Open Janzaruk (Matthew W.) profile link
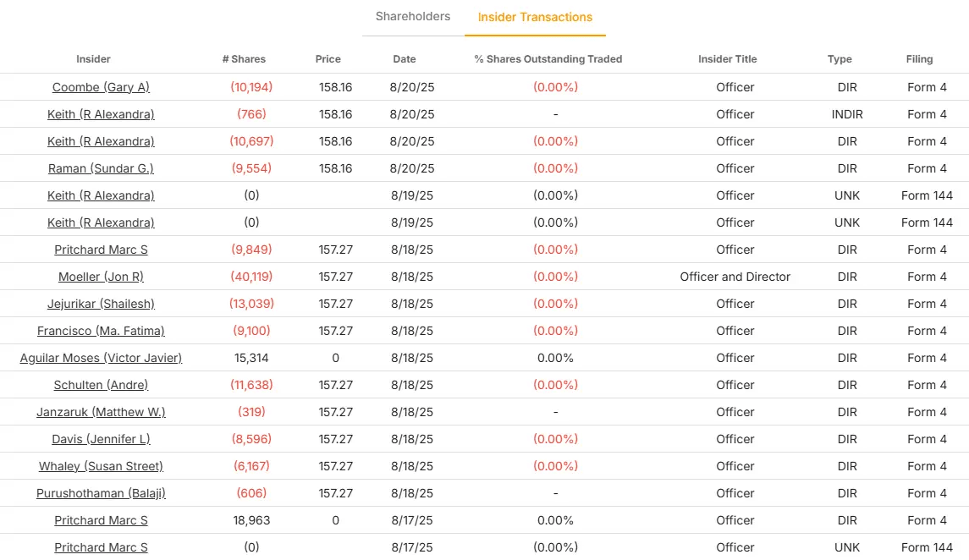 [x=101, y=412]
